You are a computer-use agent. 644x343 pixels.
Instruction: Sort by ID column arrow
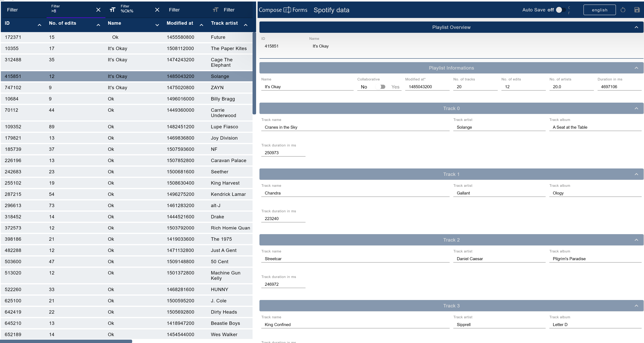39,25
